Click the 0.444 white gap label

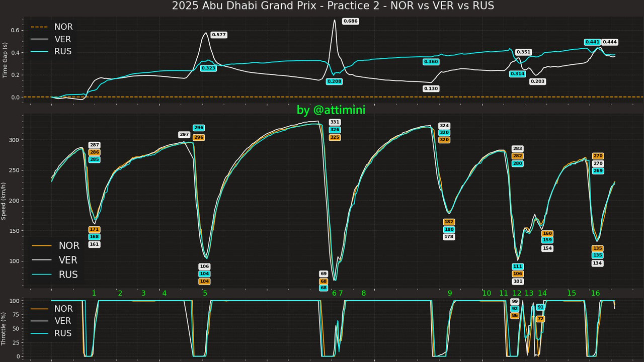pos(610,42)
